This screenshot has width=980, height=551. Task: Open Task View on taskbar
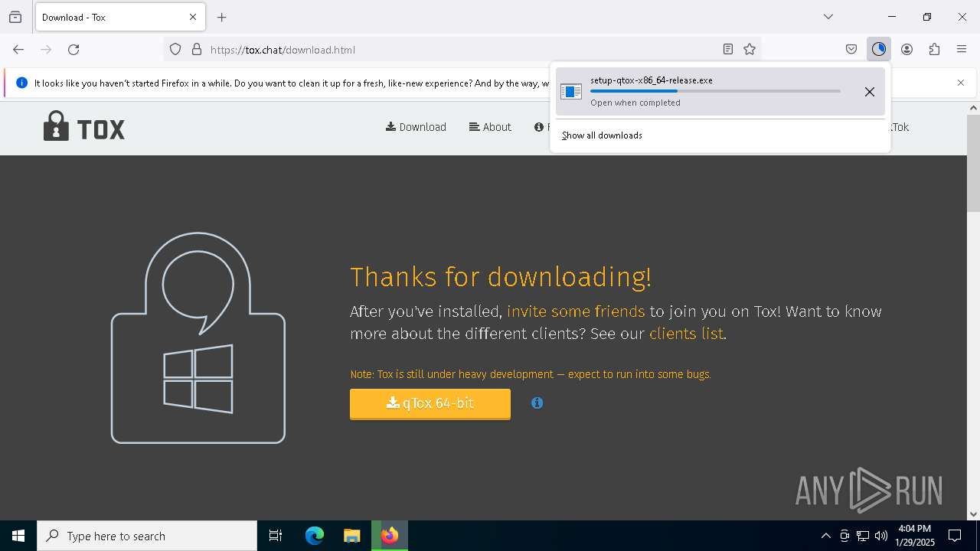click(x=276, y=536)
